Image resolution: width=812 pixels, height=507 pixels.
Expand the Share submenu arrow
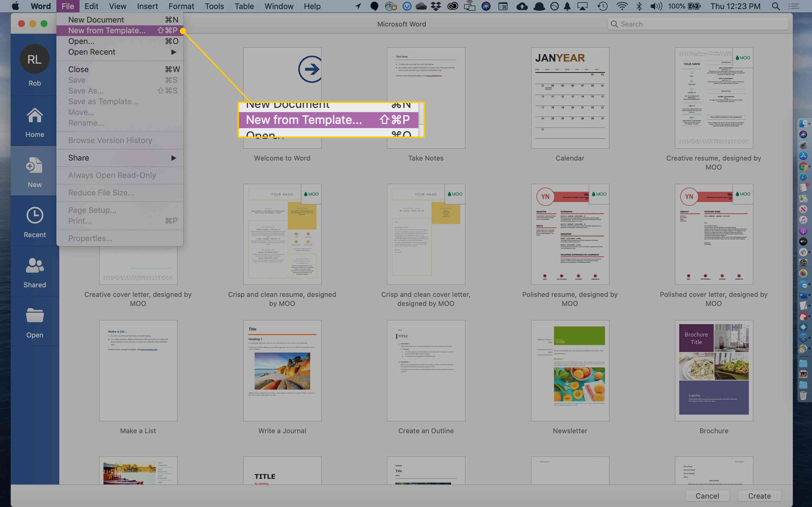point(174,158)
